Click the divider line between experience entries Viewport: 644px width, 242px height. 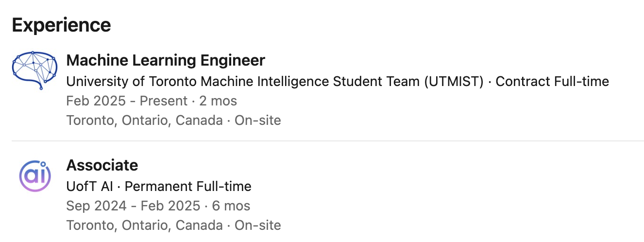328,141
